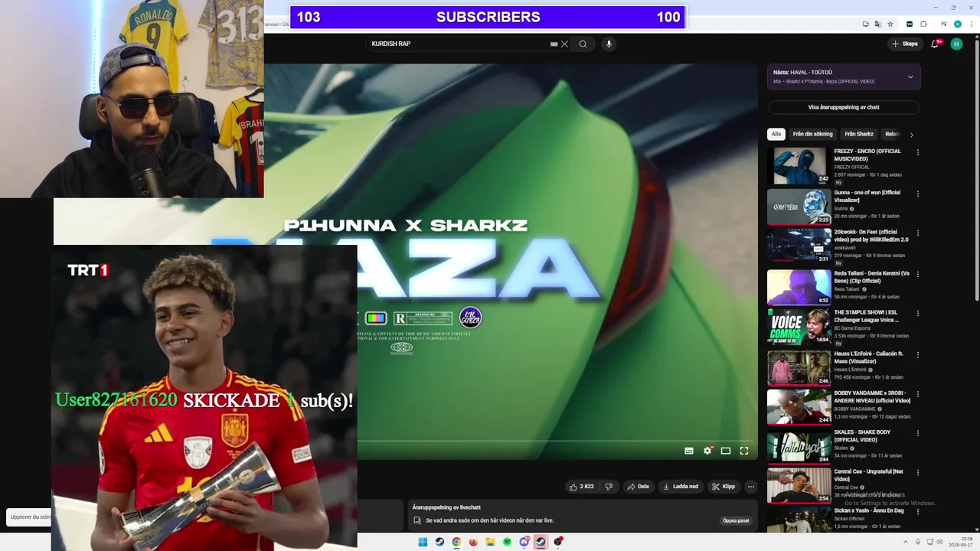
Task: Bookmark this page with the star icon
Action: 890,24
